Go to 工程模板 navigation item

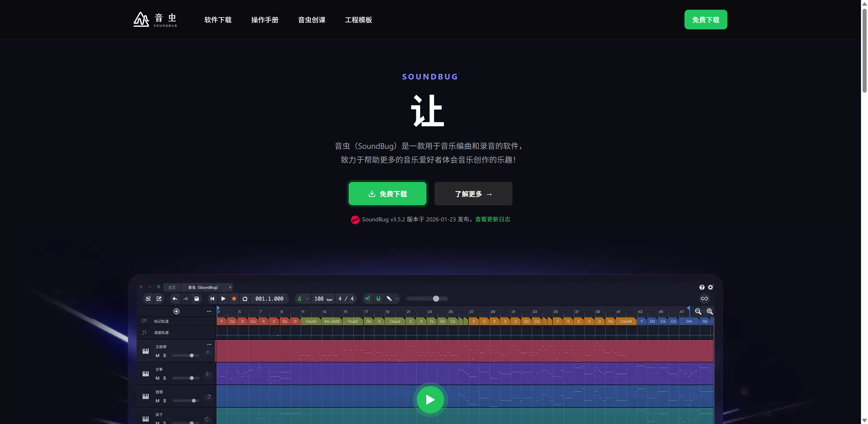tap(358, 20)
